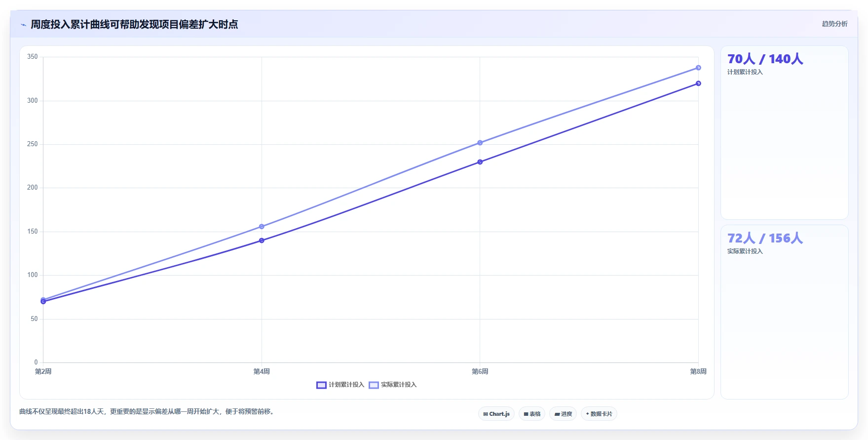Viewport: 868px width, 440px height.
Task: Click the 72人 / 156人 card value
Action: pyautogui.click(x=765, y=239)
